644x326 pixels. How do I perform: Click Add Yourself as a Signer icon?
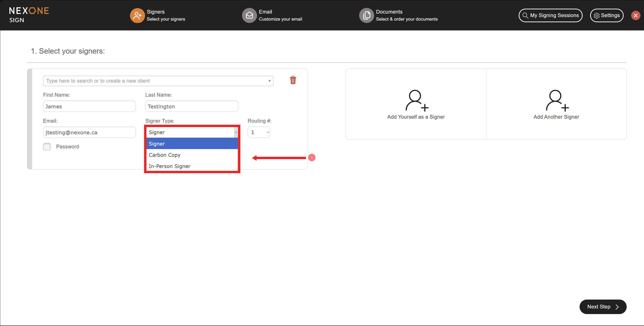coord(416,100)
